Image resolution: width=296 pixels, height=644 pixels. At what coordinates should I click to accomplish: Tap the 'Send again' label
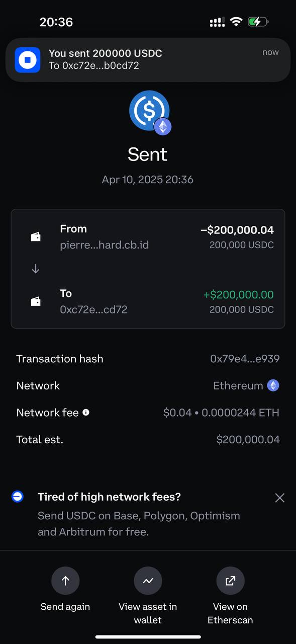(x=65, y=606)
